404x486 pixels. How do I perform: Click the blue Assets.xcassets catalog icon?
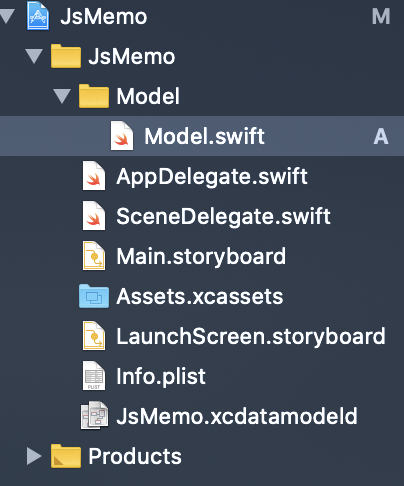tap(94, 296)
